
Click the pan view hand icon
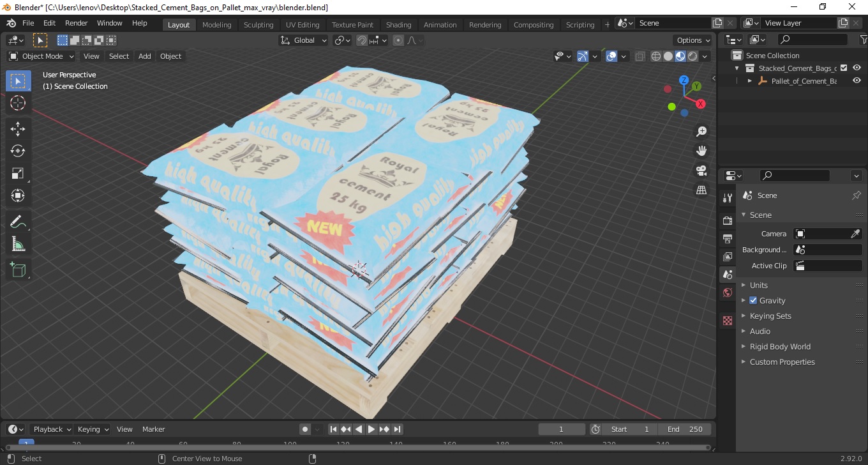tap(701, 151)
